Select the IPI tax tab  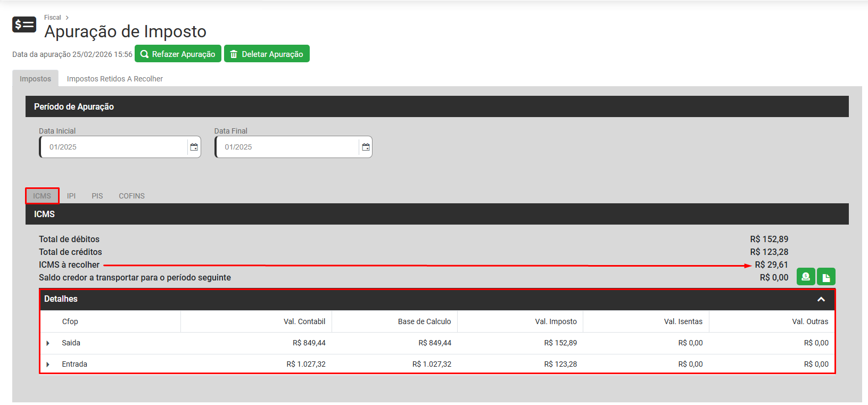coord(71,196)
